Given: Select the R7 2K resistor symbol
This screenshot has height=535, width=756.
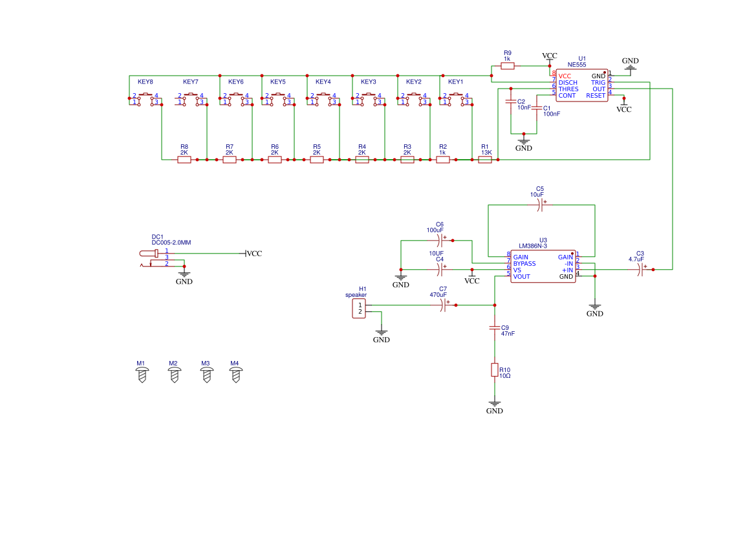Looking at the screenshot, I should pyautogui.click(x=230, y=160).
